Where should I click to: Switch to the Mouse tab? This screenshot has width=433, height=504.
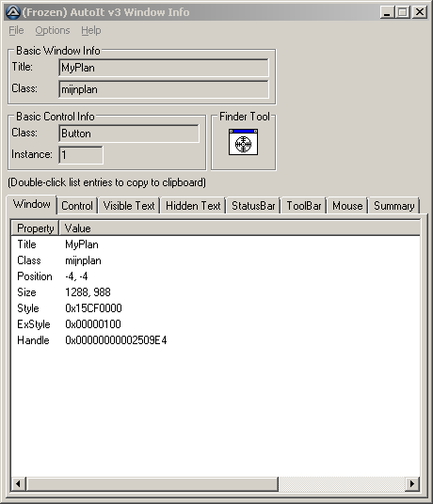pos(347,206)
